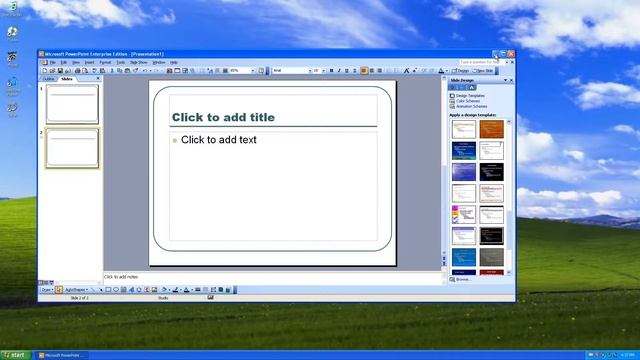The width and height of the screenshot is (640, 360).
Task: Close the Slides/Outline pane with its X
Action: pos(98,78)
